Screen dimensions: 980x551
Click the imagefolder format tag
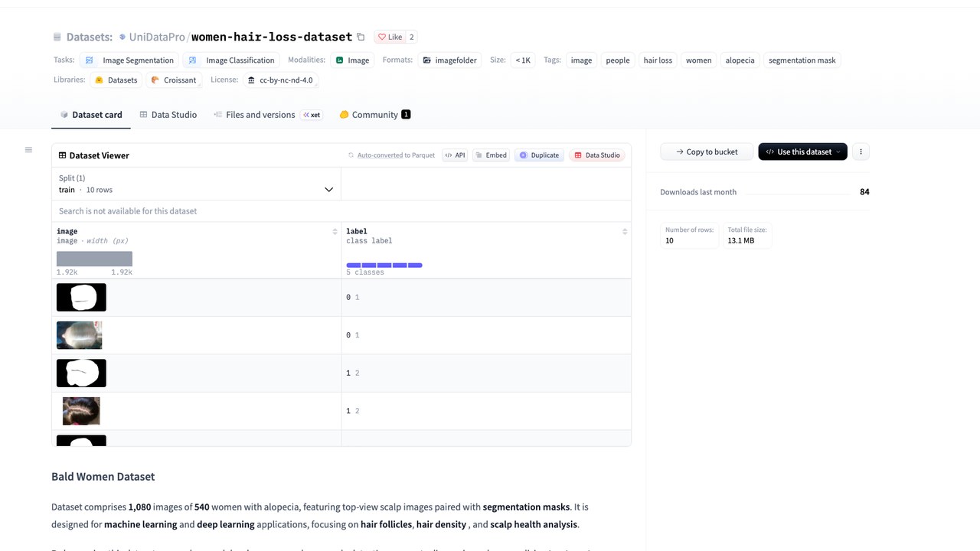(x=449, y=60)
